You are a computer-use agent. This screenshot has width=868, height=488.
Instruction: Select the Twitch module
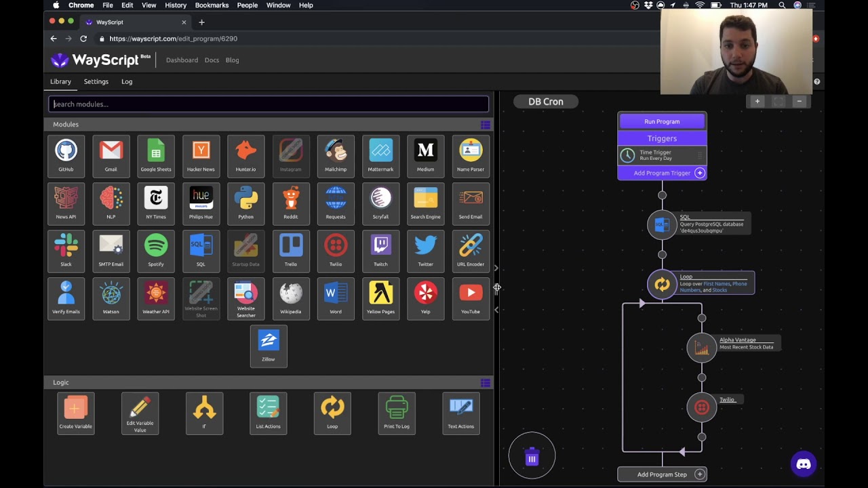(380, 251)
